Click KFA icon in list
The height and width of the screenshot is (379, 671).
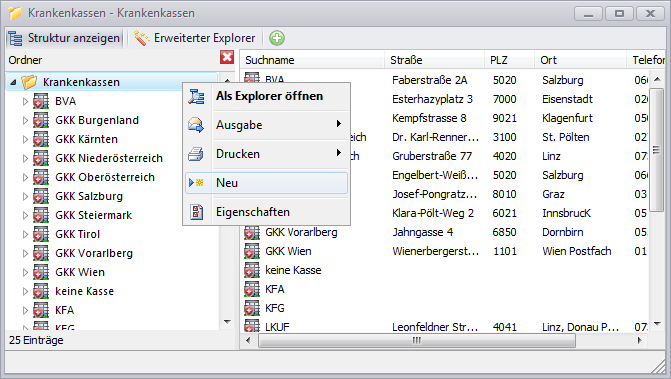point(252,289)
